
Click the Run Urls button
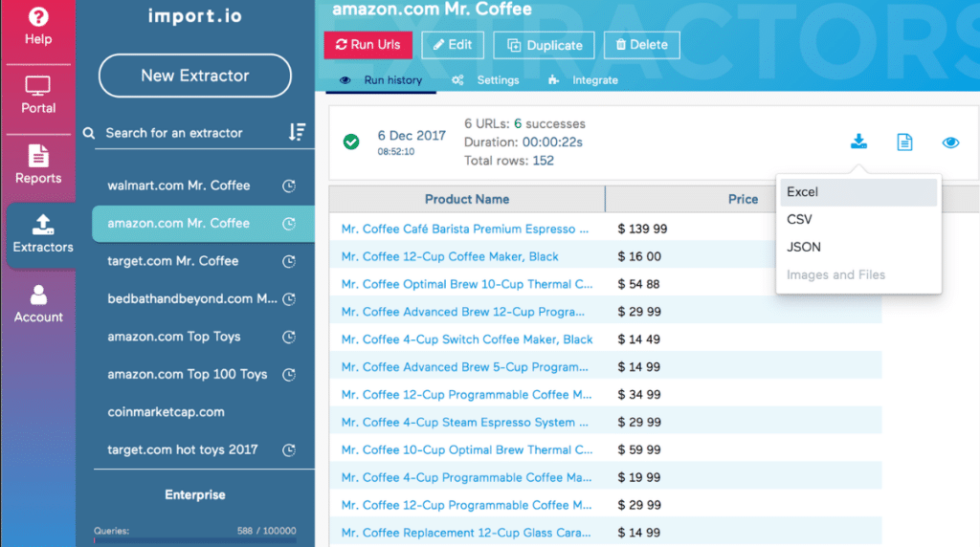(x=368, y=45)
